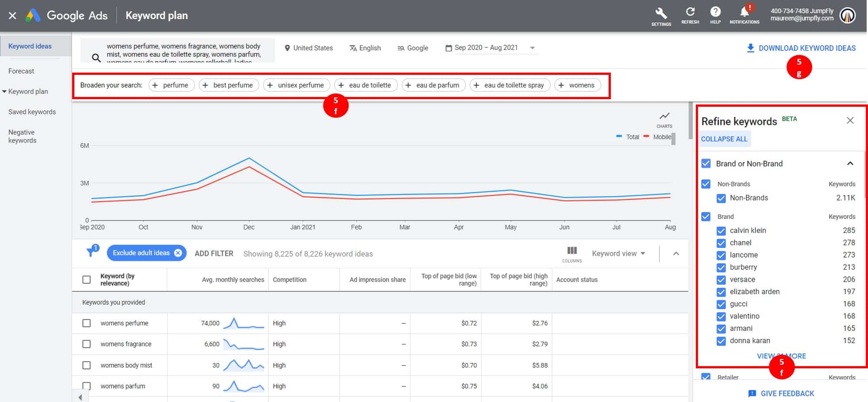This screenshot has height=402, width=868.
Task: View notifications bell alerts
Action: [745, 15]
